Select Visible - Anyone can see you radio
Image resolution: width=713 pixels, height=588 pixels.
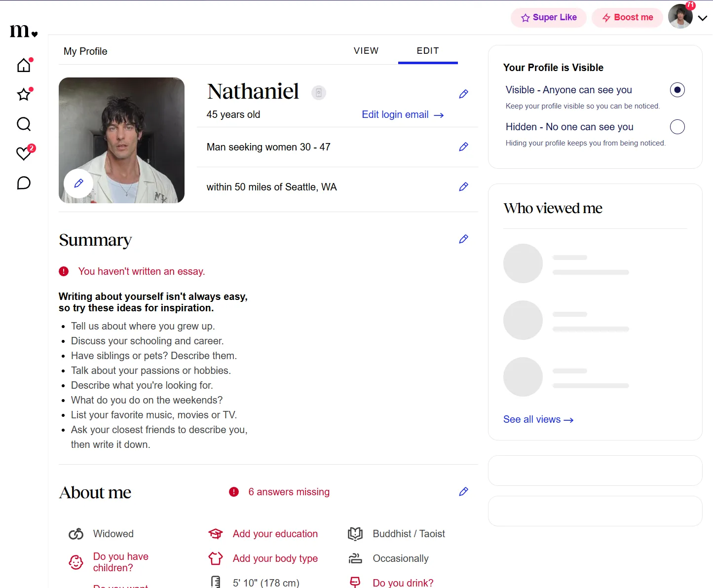677,90
